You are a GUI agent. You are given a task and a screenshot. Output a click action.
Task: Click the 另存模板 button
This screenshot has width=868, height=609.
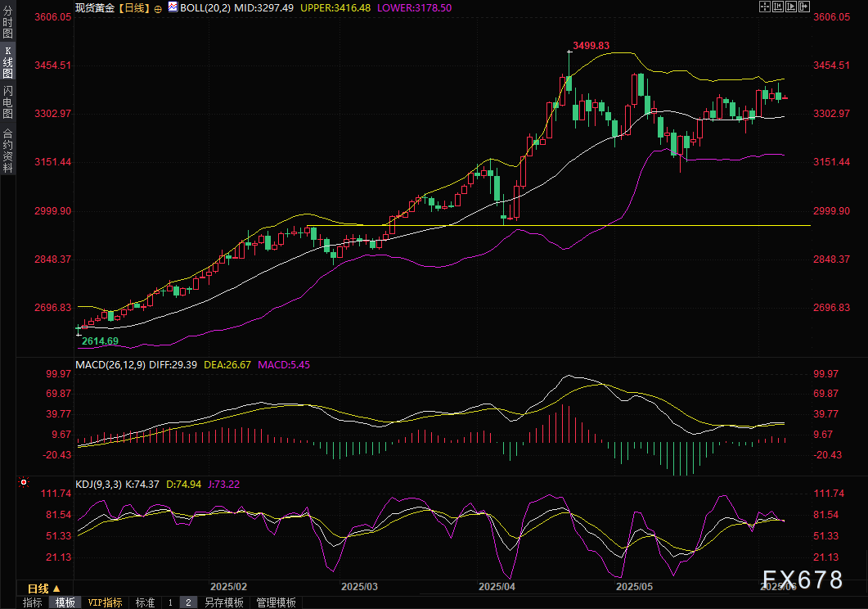point(224,602)
